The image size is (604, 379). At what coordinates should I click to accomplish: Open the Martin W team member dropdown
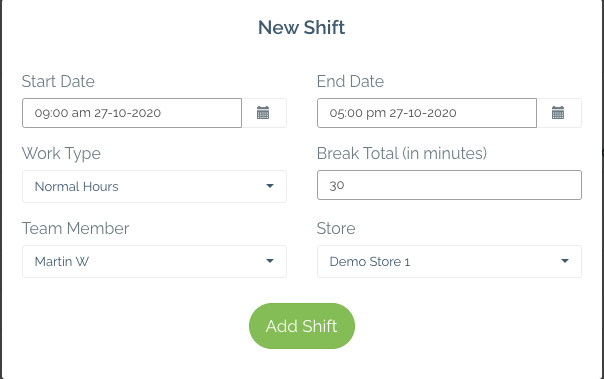(154, 261)
